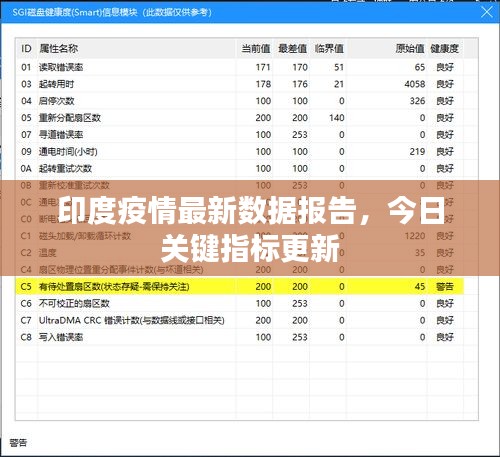The height and width of the screenshot is (457, 500).
Task: Close the SGI Smart info dialog
Action: [487, 12]
